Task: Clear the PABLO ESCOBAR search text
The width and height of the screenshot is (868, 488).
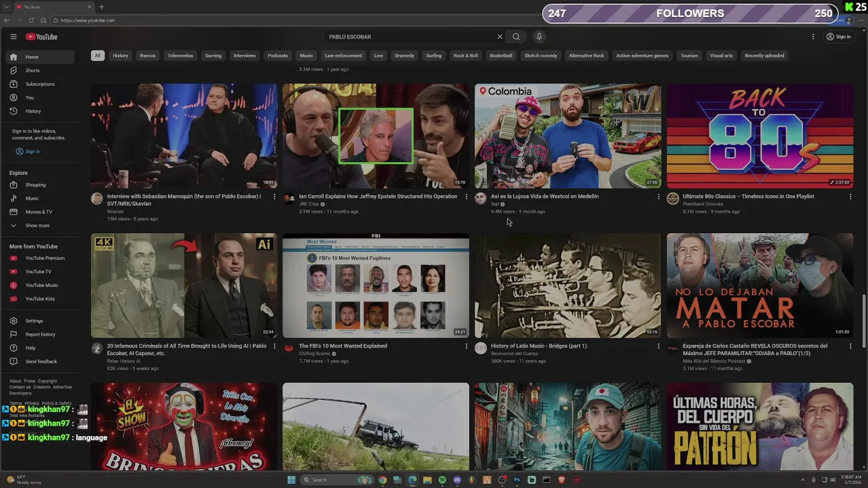Action: [500, 37]
